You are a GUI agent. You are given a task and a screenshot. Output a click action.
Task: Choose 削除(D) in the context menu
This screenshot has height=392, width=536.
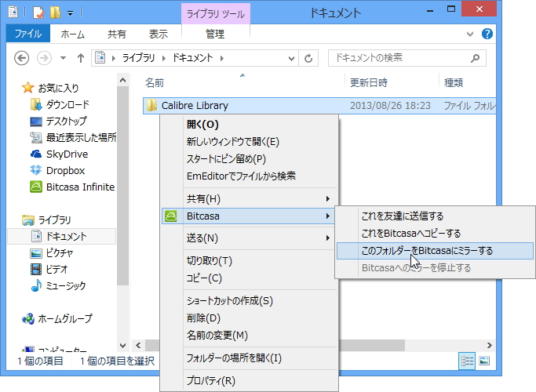point(250,318)
